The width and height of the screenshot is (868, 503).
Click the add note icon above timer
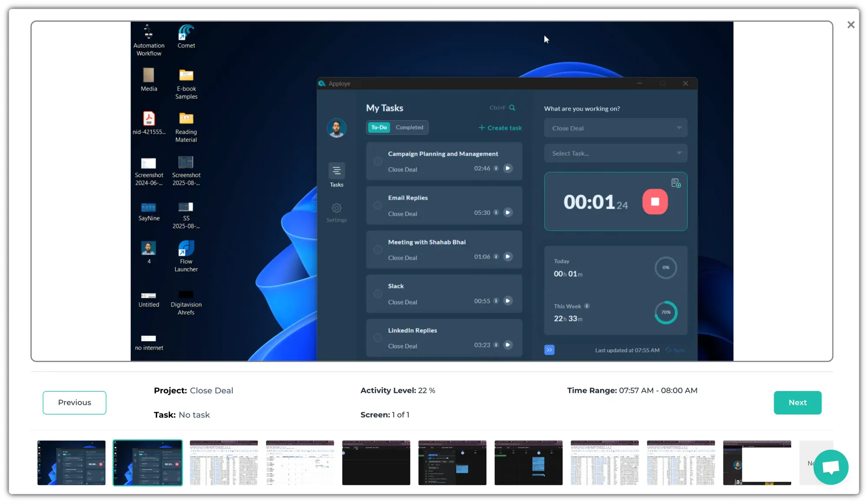[676, 183]
